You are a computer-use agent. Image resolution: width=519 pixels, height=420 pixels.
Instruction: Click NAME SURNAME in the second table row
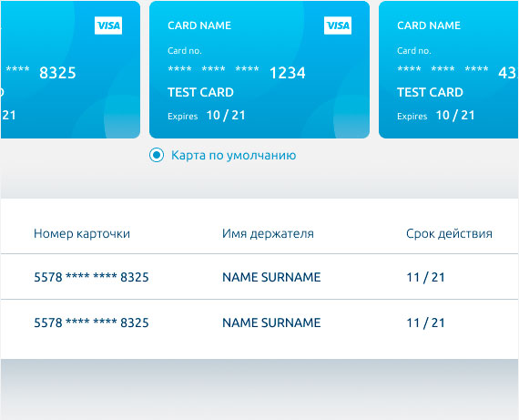click(271, 323)
